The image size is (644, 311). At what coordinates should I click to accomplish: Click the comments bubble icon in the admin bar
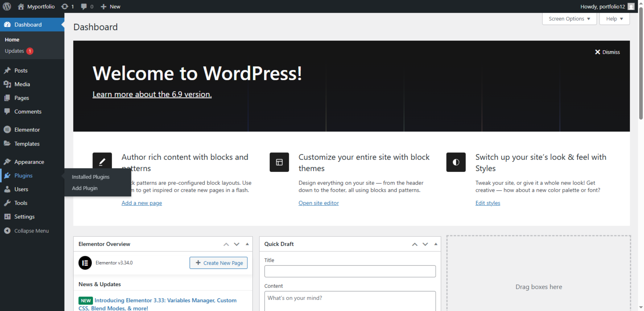click(x=84, y=6)
